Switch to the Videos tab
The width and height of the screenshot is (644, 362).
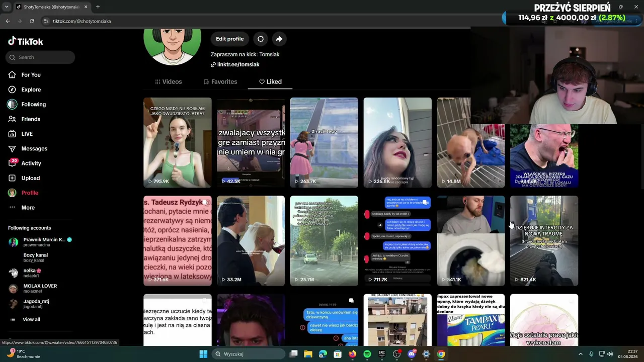(x=169, y=81)
